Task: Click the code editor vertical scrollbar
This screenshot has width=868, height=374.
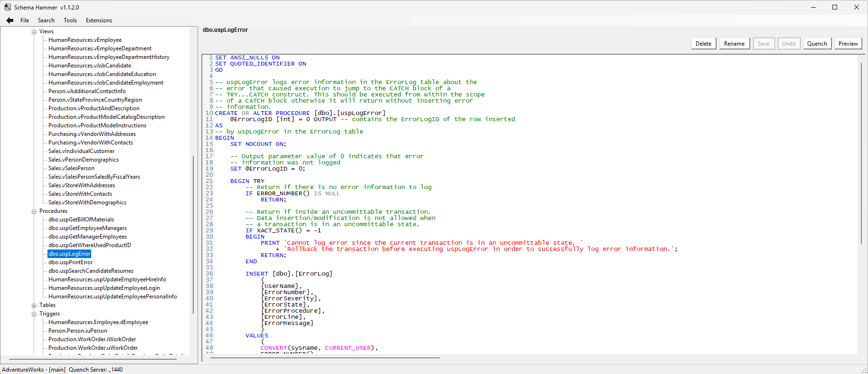Action: click(x=861, y=153)
